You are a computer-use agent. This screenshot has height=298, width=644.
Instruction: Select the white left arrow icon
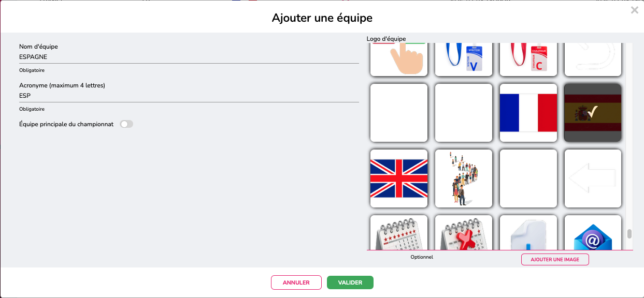(x=593, y=178)
